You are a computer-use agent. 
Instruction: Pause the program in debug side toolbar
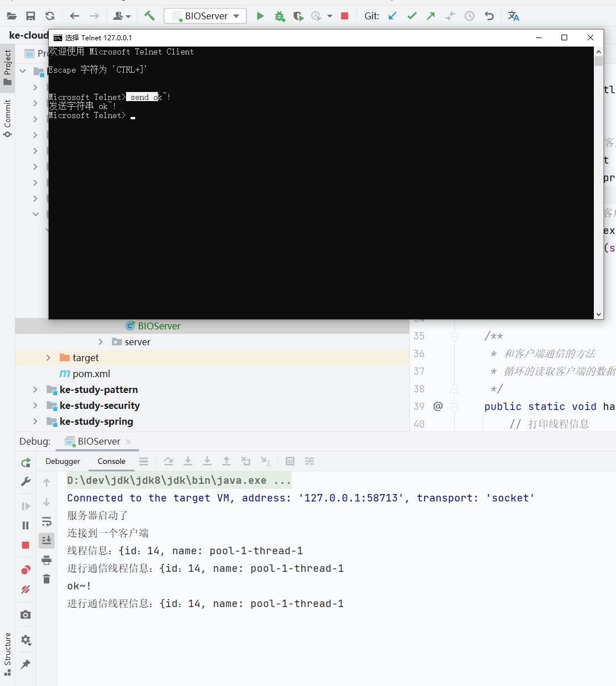pos(26,525)
